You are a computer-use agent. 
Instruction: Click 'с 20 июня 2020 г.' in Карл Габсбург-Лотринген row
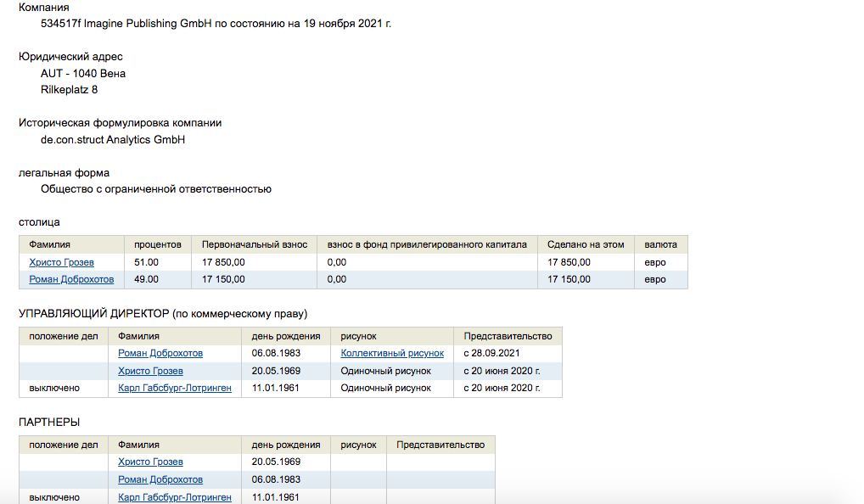[x=502, y=388]
